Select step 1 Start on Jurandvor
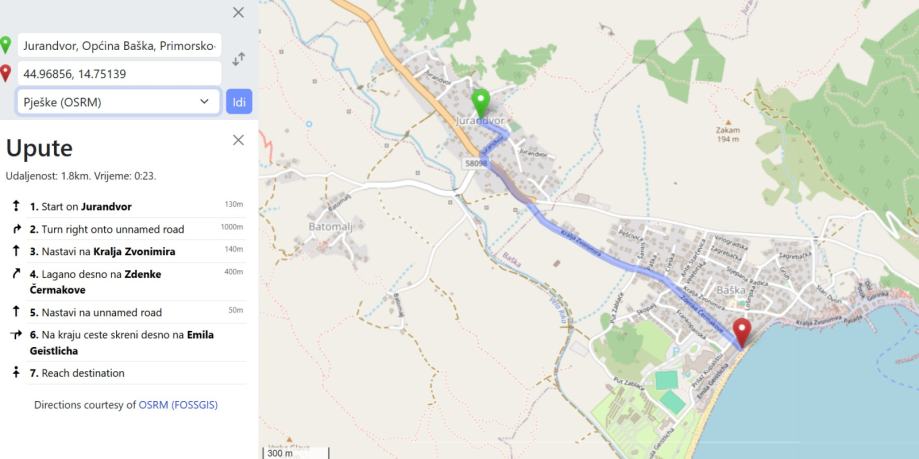 pyautogui.click(x=129, y=206)
